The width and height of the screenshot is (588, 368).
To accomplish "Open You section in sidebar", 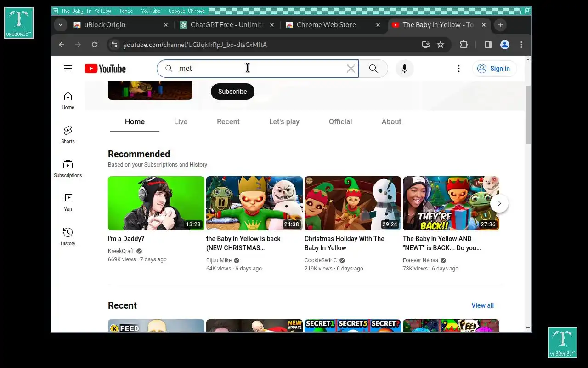I will pyautogui.click(x=68, y=203).
